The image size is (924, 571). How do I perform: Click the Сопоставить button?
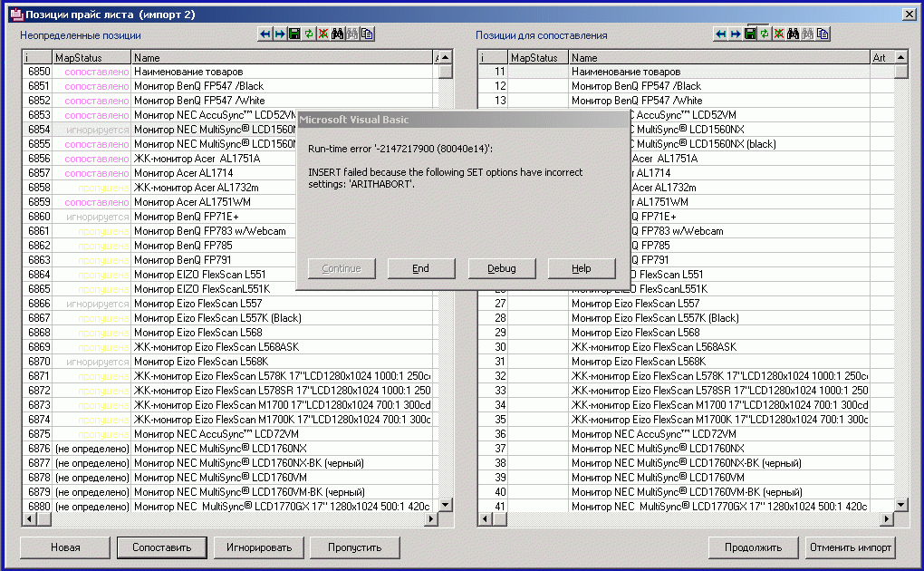click(161, 547)
